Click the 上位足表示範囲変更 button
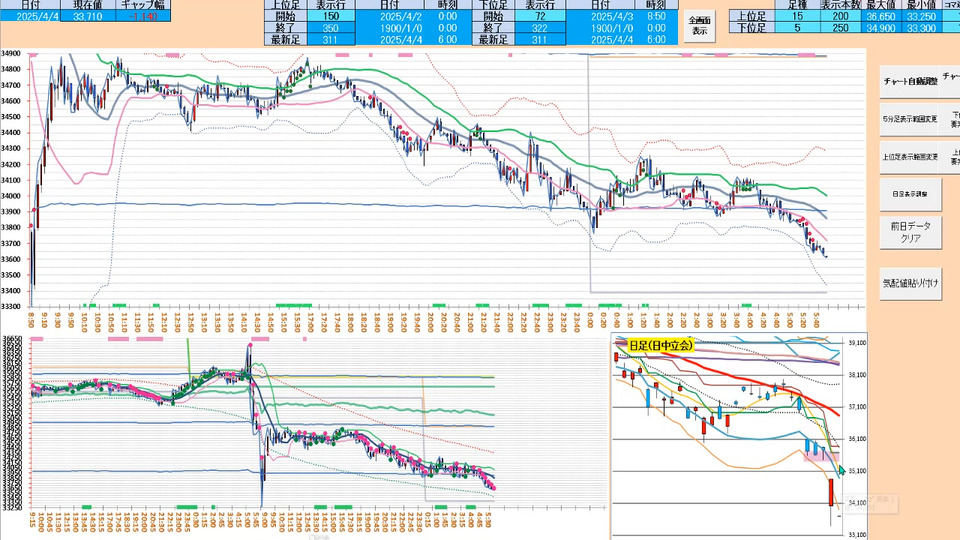 coord(910,157)
